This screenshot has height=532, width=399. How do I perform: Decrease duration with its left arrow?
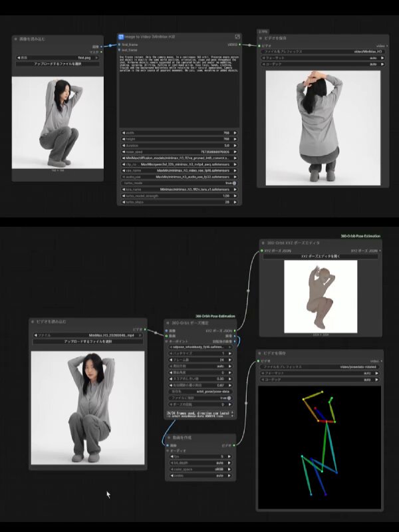click(124, 146)
